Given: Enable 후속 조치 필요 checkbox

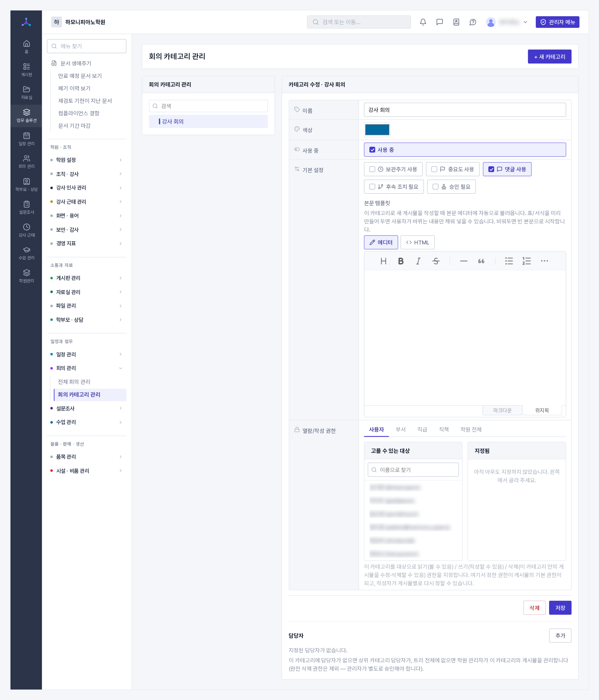Looking at the screenshot, I should coord(372,187).
